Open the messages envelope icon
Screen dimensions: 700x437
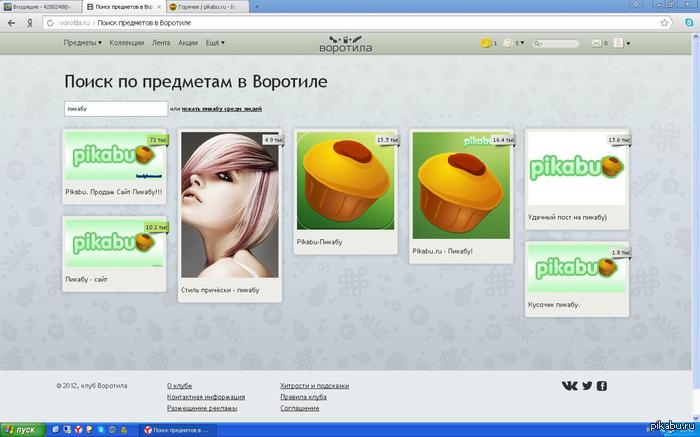[596, 43]
